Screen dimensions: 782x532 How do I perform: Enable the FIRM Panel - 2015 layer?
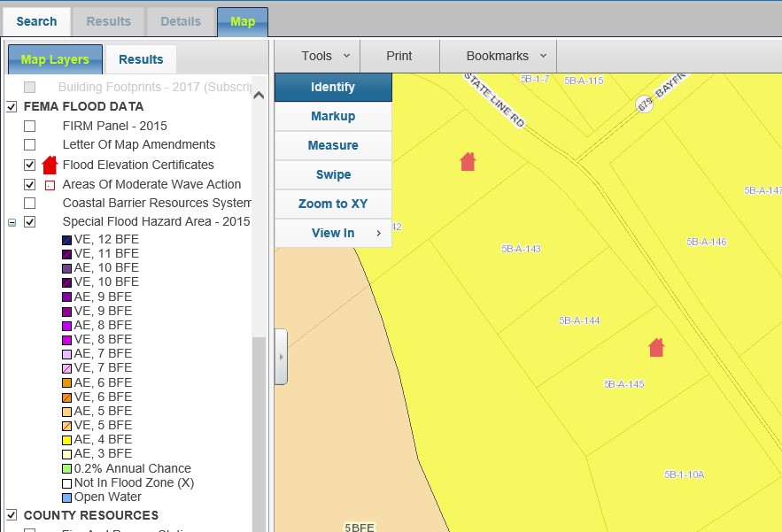[x=30, y=126]
